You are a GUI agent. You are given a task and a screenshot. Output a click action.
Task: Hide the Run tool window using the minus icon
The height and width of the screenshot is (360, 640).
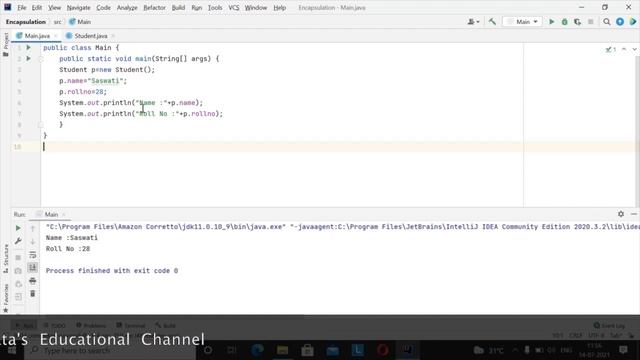pos(633,214)
